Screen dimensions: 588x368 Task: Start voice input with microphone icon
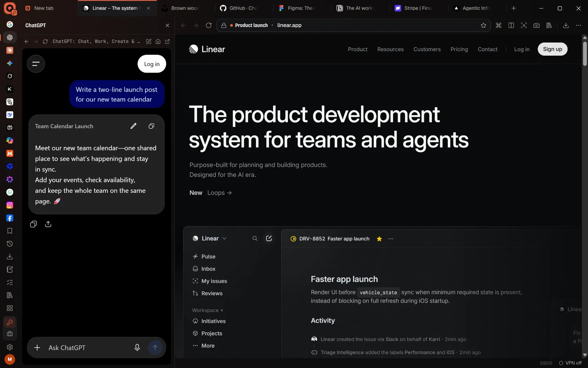pos(137,347)
